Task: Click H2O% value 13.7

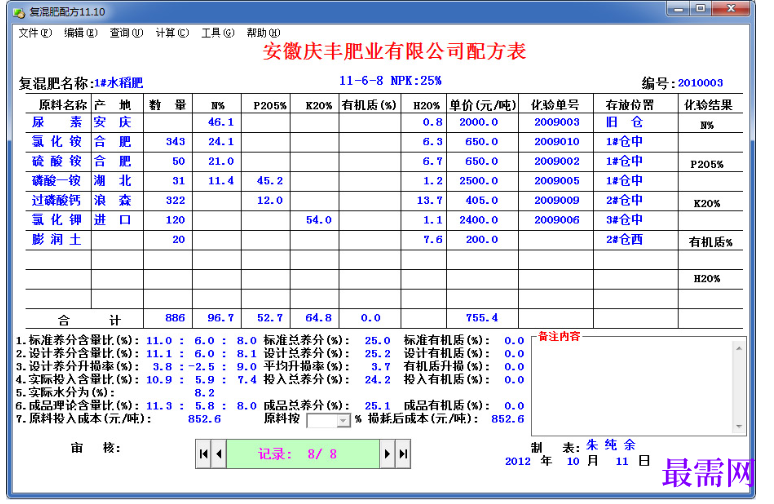Action: tap(429, 200)
